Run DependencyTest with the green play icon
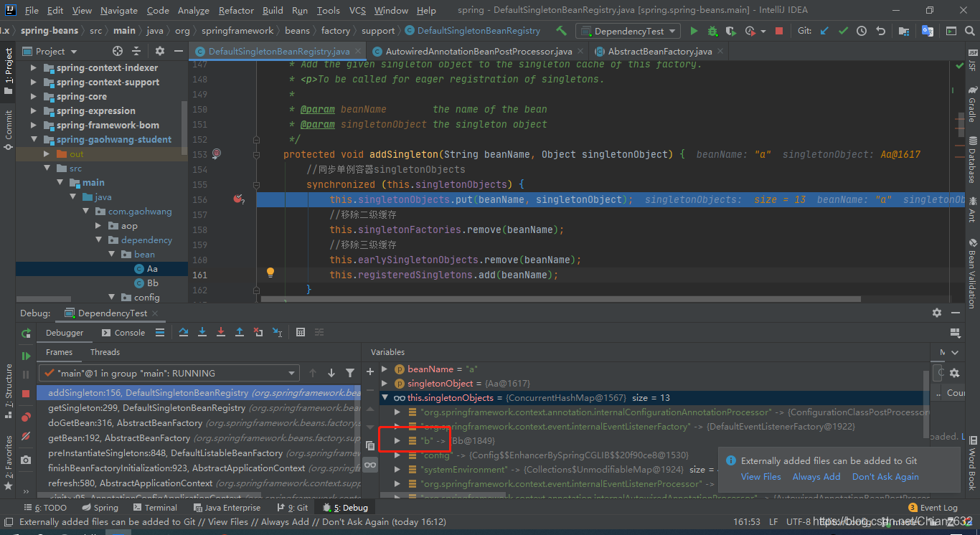The height and width of the screenshot is (535, 980). point(694,31)
